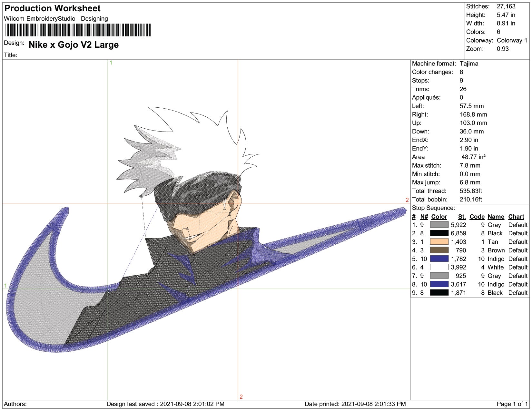Click the max stitch value '7.8 mm'
This screenshot has height=411, width=532.
pyautogui.click(x=470, y=165)
